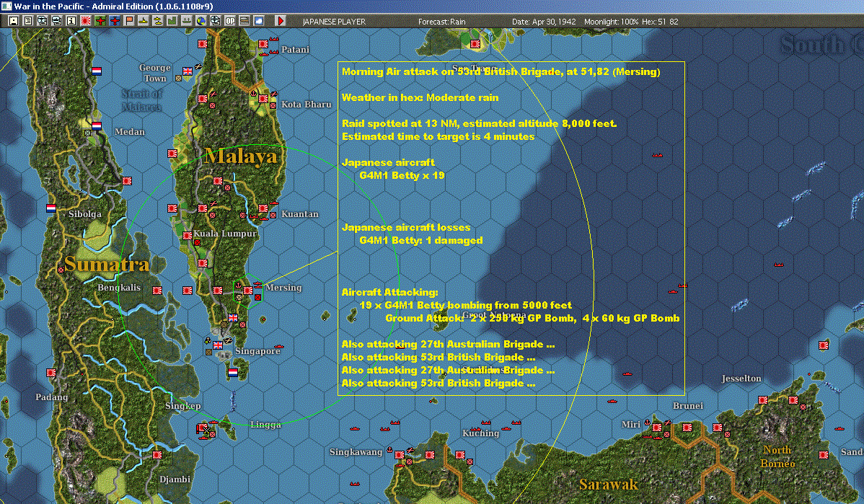Click 'G4M1 Betty: 1 damaged' loss line
This screenshot has width=864, height=504.
(x=421, y=241)
